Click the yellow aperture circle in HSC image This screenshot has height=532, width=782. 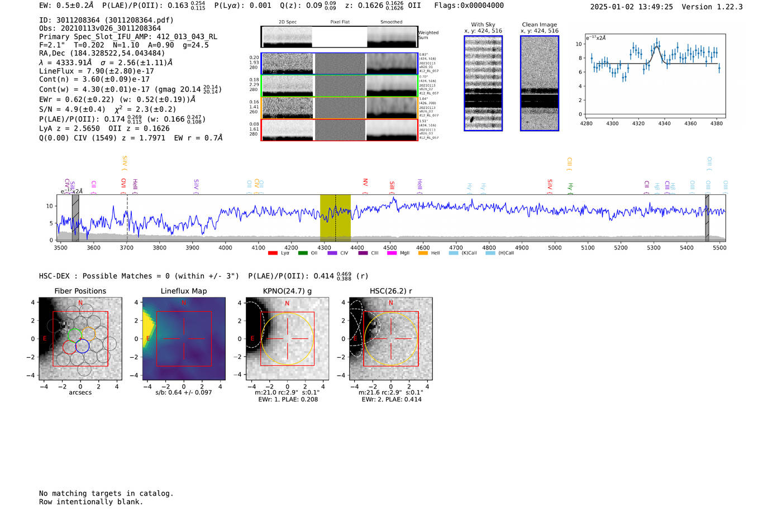click(x=390, y=339)
